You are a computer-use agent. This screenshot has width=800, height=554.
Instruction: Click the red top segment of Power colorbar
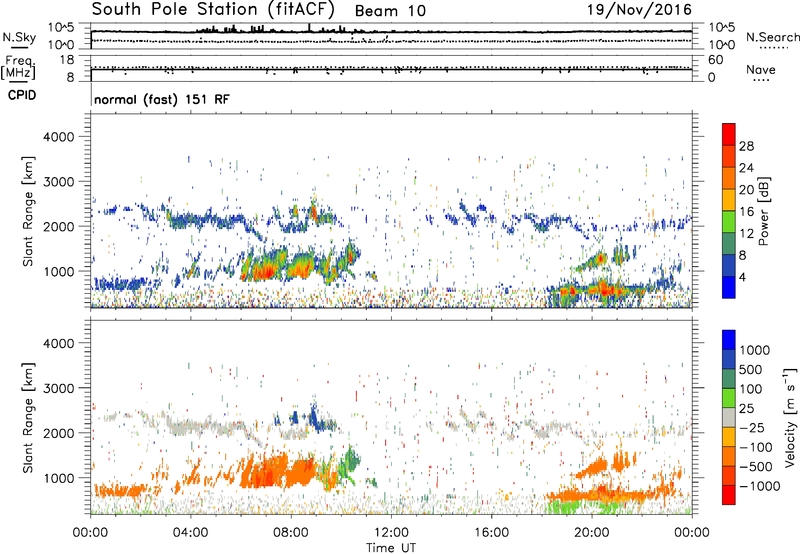click(729, 134)
